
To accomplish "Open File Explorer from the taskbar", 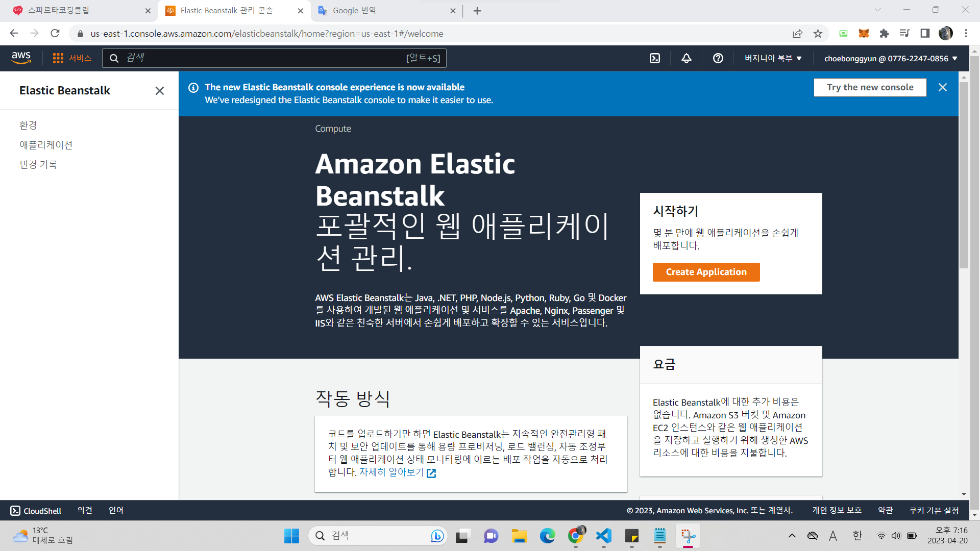I will tap(519, 536).
